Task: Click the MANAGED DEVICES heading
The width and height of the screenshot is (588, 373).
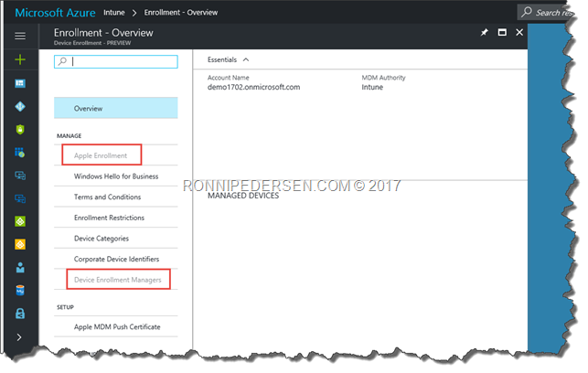Action: coord(243,196)
